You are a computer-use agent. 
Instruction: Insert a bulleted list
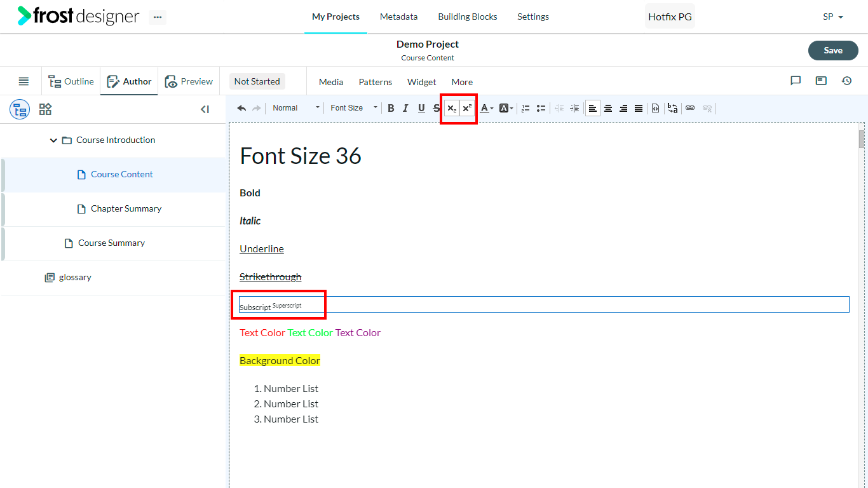tap(541, 108)
